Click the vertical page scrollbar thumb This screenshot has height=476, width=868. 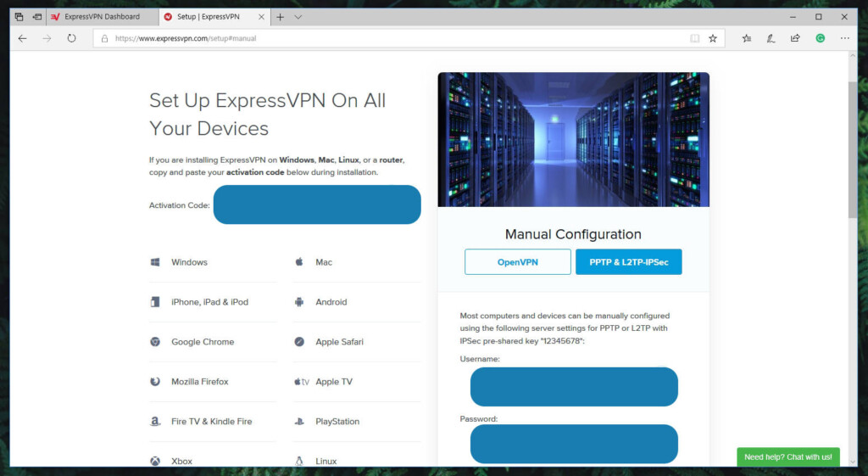tap(853, 149)
